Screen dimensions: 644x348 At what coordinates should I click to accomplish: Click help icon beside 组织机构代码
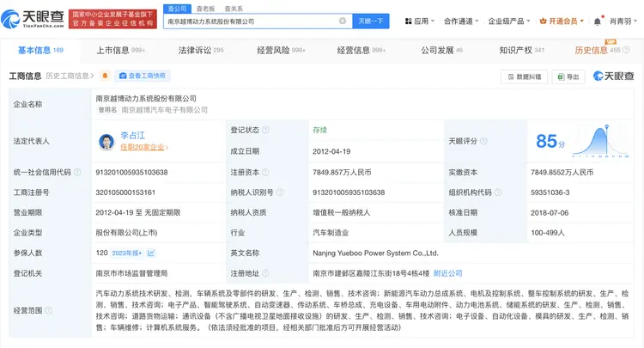pos(498,192)
